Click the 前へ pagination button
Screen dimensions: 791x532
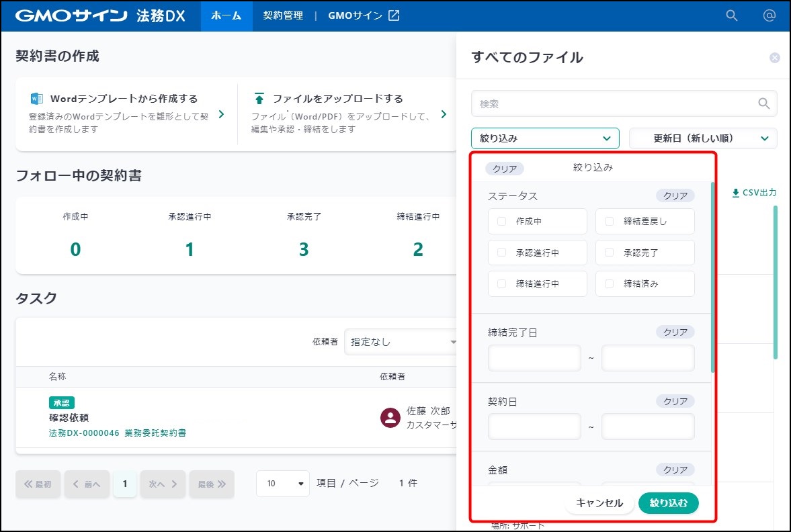click(x=87, y=484)
